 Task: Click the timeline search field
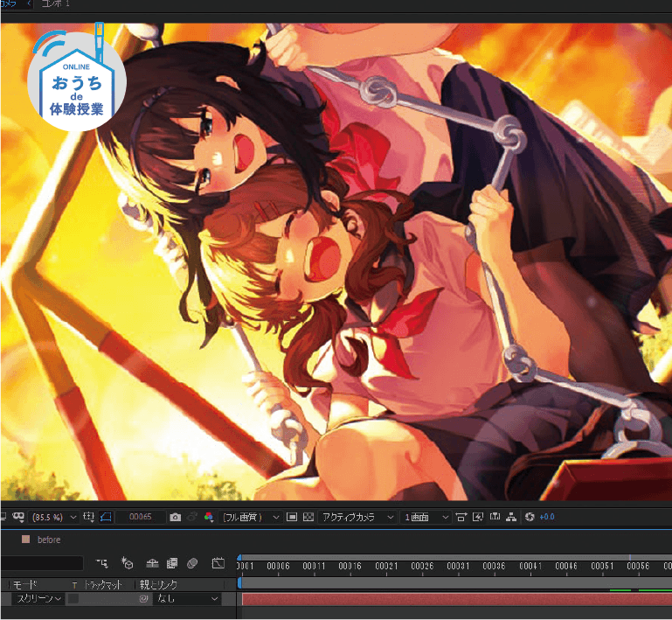[x=42, y=563]
